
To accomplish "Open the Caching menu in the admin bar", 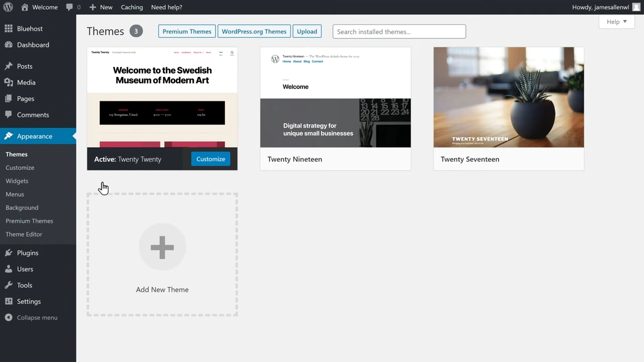I will click(131, 7).
